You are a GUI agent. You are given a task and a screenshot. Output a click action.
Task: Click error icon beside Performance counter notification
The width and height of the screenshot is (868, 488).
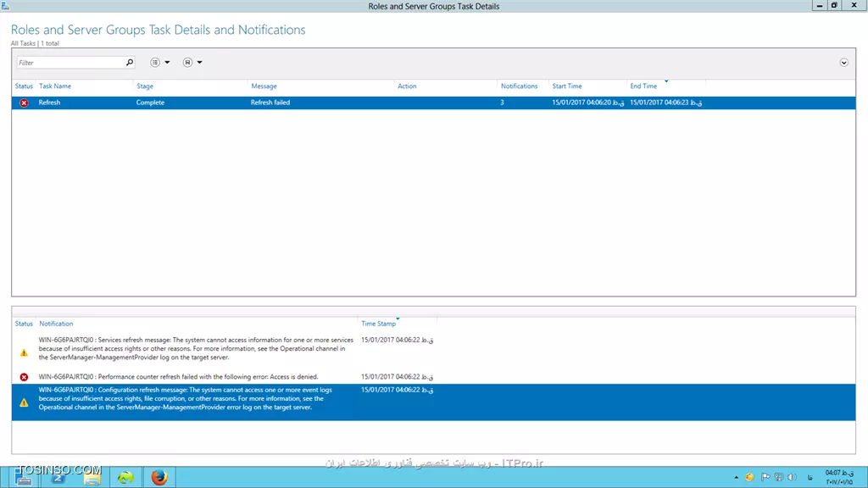pos(24,377)
